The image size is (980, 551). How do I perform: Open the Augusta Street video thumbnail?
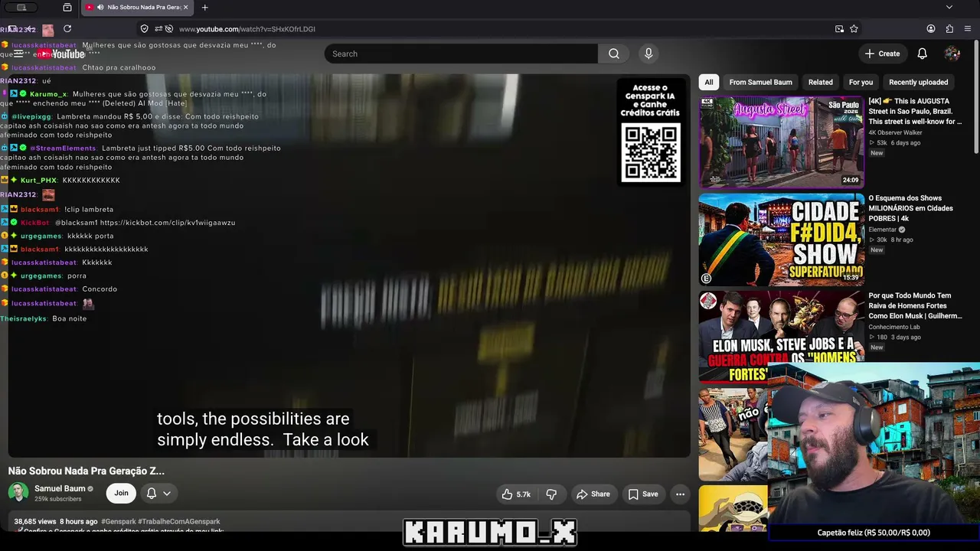click(x=782, y=142)
